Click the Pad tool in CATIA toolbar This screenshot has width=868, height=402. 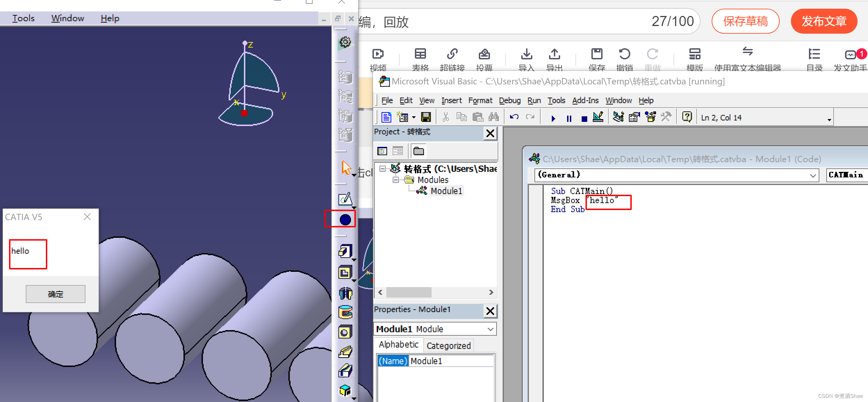pos(345,251)
